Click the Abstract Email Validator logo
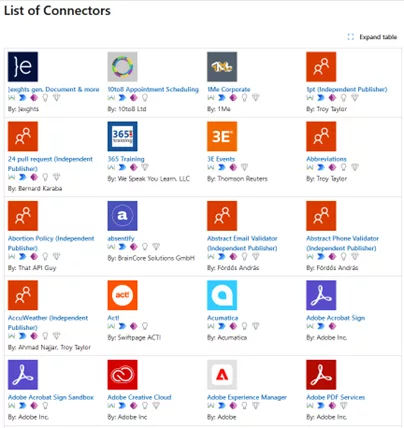The image size is (404, 428). (x=222, y=216)
